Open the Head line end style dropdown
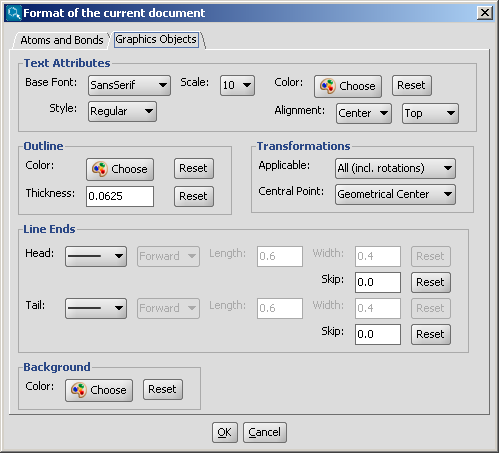The image size is (499, 453). coord(96,256)
